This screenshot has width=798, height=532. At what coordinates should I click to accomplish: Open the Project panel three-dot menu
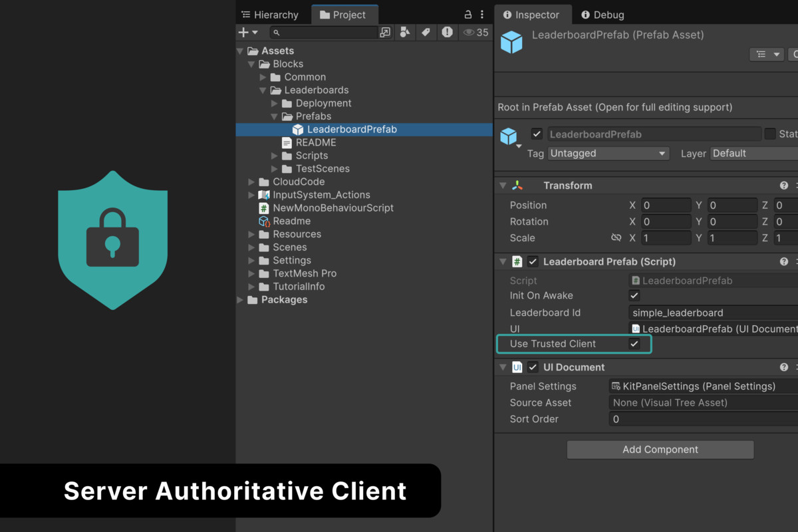click(482, 15)
